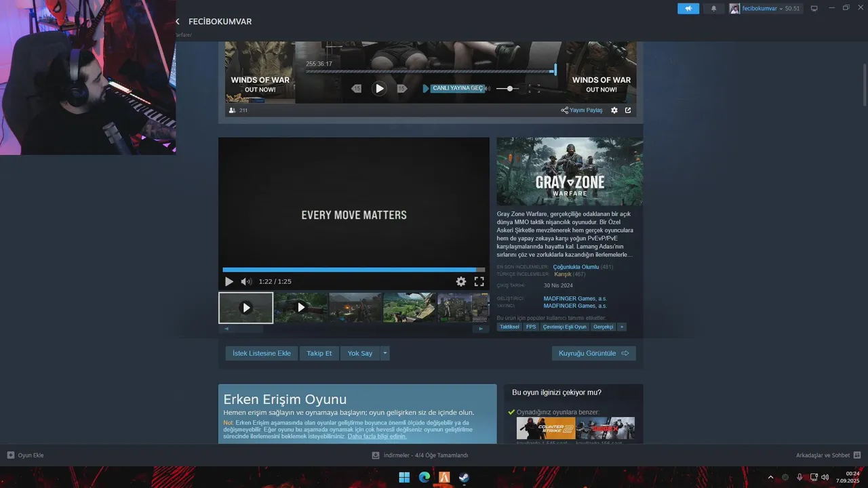Adjust the broadcast volume slider
This screenshot has width=868, height=488.
click(x=507, y=89)
